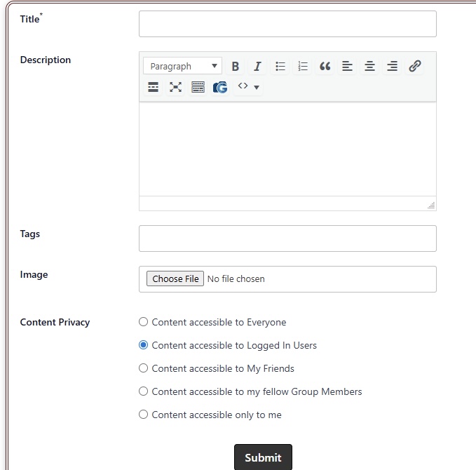Viewport: 476px width, 470px height.
Task: Choose 'Content accessible to My Friends'
Action: [x=144, y=368]
